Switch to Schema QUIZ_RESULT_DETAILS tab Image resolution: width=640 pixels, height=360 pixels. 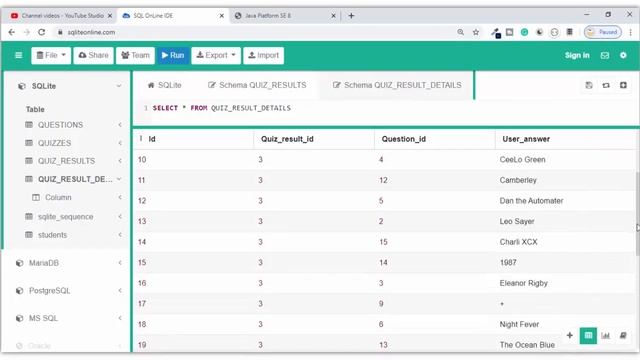[397, 85]
